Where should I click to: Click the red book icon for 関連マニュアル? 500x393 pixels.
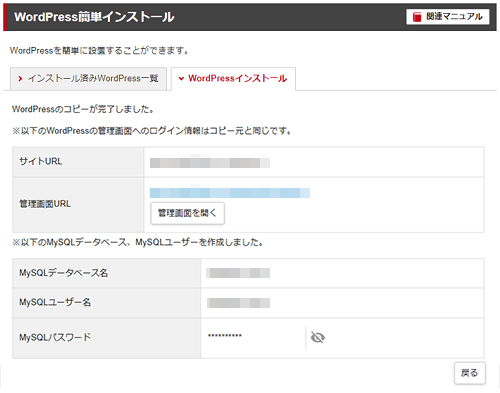point(417,17)
